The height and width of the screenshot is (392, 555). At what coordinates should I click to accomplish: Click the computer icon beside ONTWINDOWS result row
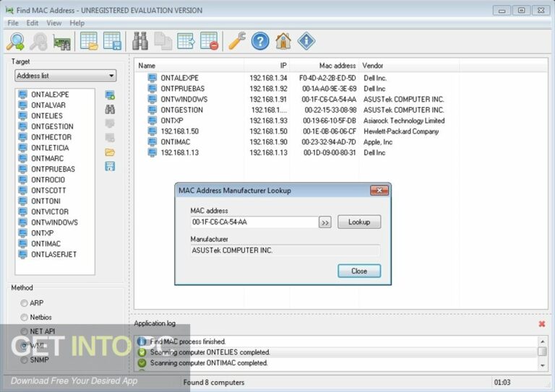pos(152,100)
